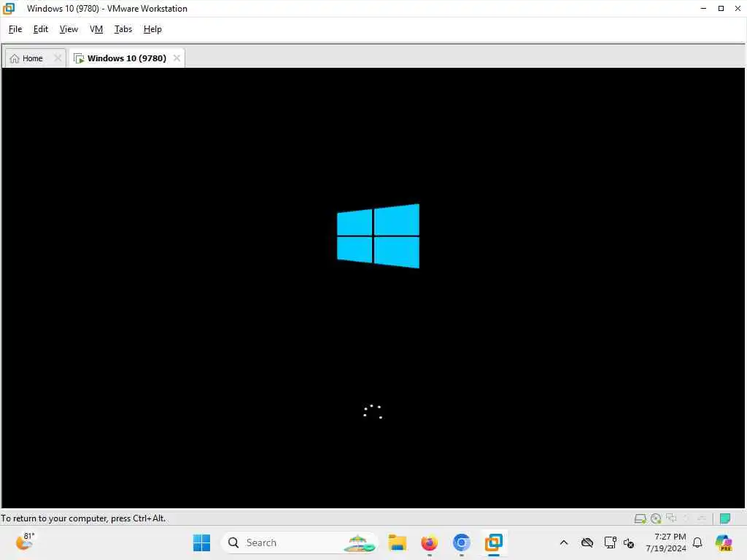This screenshot has width=747, height=560.
Task: Click the network adapter status icon
Action: tap(672, 518)
